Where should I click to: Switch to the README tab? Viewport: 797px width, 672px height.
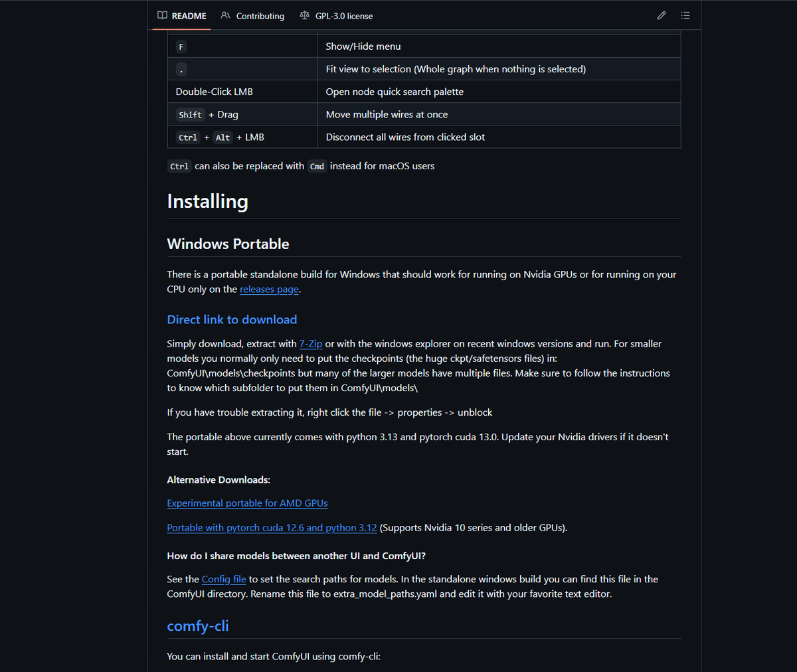[x=189, y=16]
